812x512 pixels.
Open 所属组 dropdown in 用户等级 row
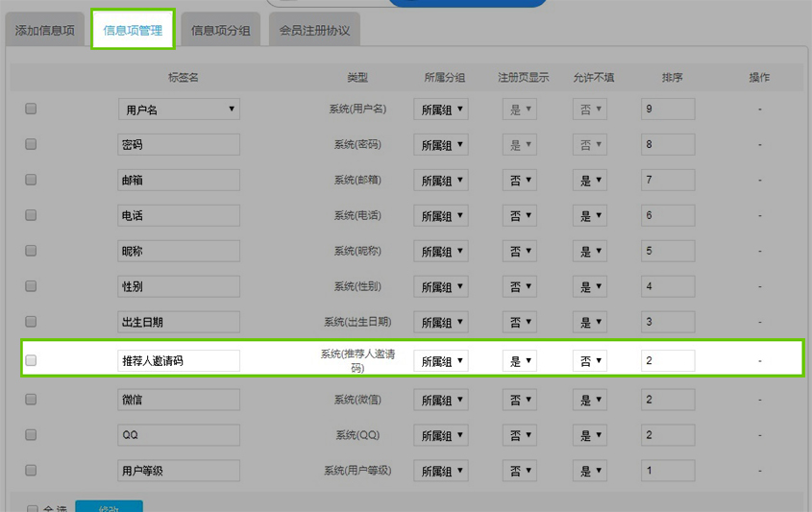pyautogui.click(x=441, y=471)
